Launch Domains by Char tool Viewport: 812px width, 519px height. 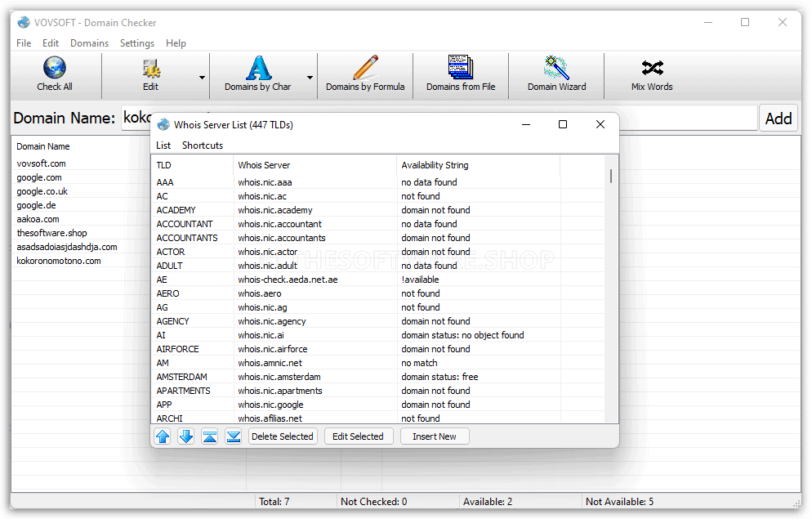(x=258, y=74)
